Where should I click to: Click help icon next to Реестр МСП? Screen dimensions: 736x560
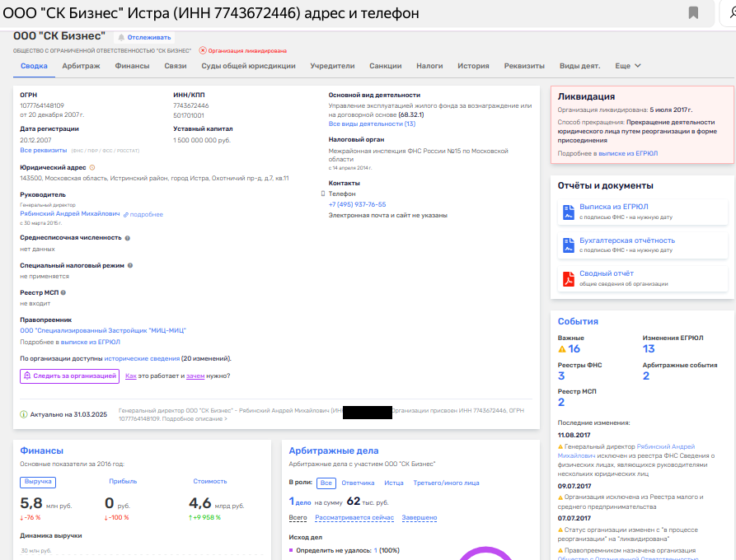click(x=63, y=292)
